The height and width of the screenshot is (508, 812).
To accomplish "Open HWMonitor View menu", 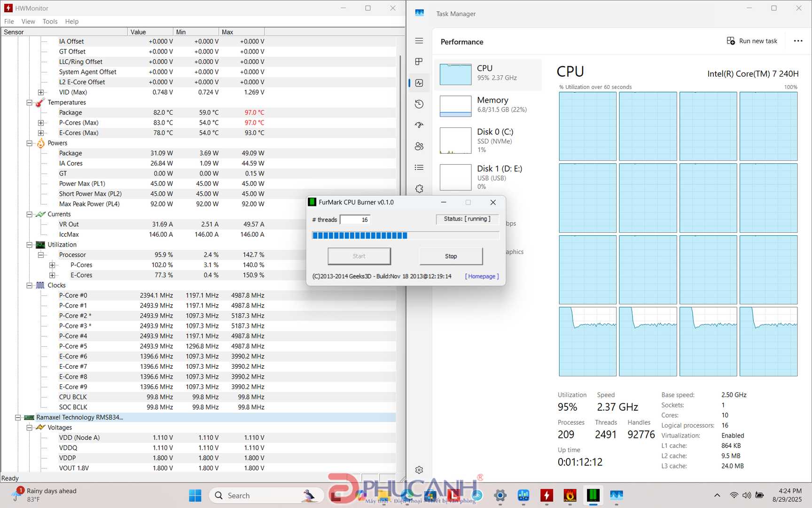I will [28, 22].
